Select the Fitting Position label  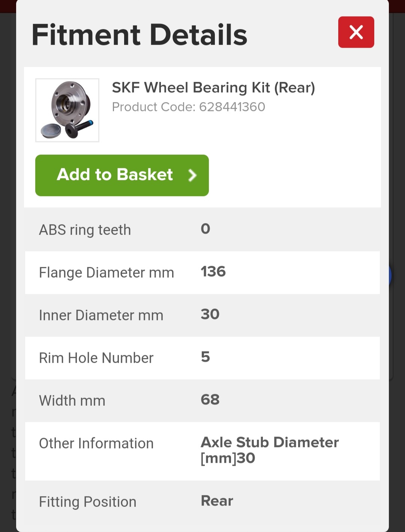[88, 502]
